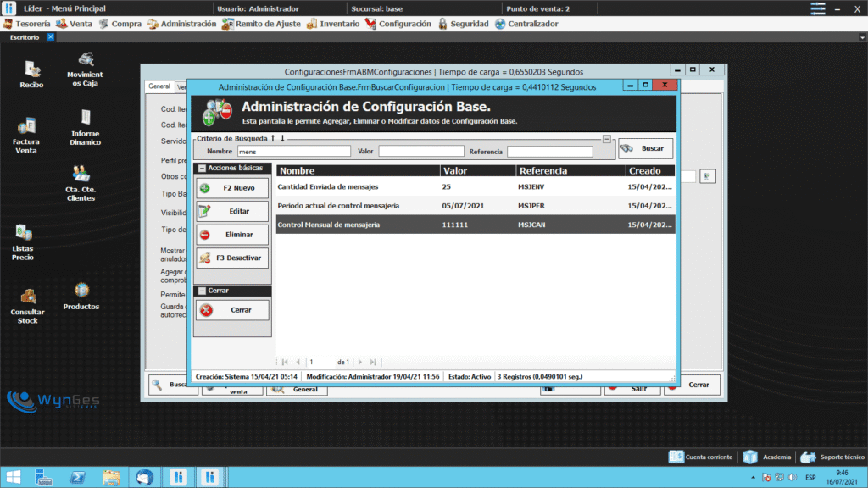
Task: Launch the Consultar Stock icon
Action: point(28,304)
